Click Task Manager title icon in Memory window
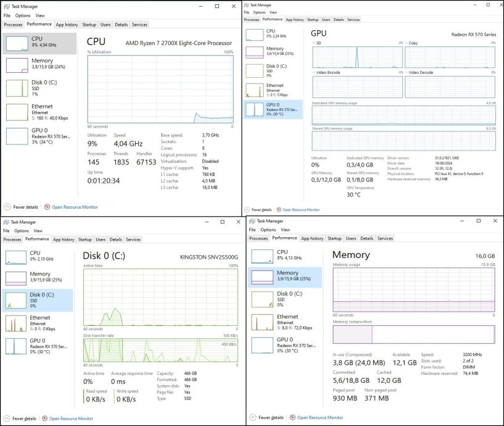 [252, 221]
